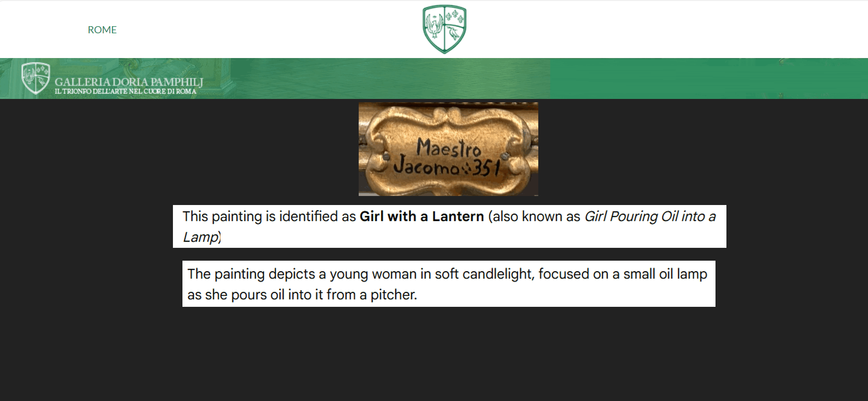
Task: Click the number 351 on the plaque
Action: click(486, 167)
